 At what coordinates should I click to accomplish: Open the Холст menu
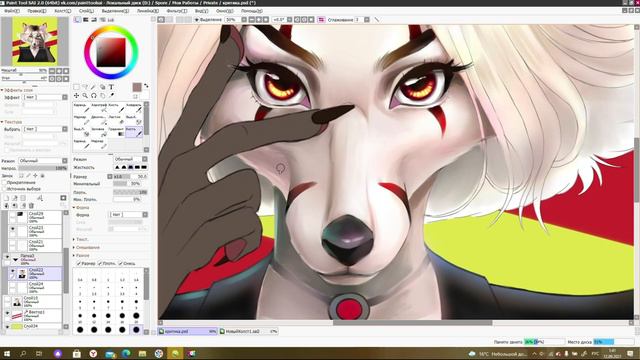pyautogui.click(x=62, y=11)
